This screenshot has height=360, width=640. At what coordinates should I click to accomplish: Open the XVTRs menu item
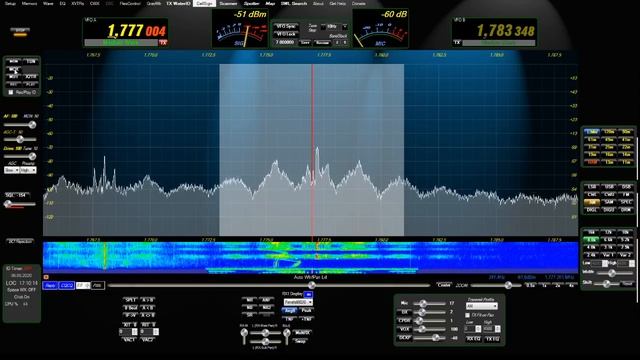pyautogui.click(x=78, y=4)
